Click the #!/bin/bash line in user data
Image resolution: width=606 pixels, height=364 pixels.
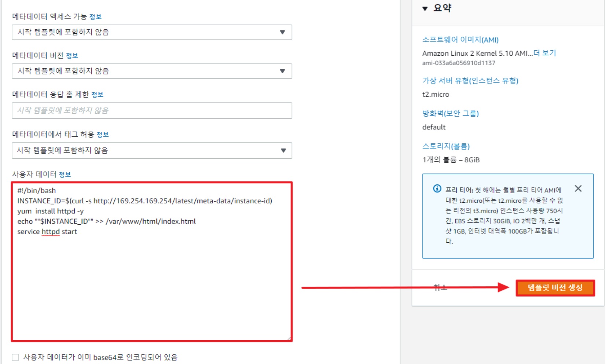(x=37, y=191)
